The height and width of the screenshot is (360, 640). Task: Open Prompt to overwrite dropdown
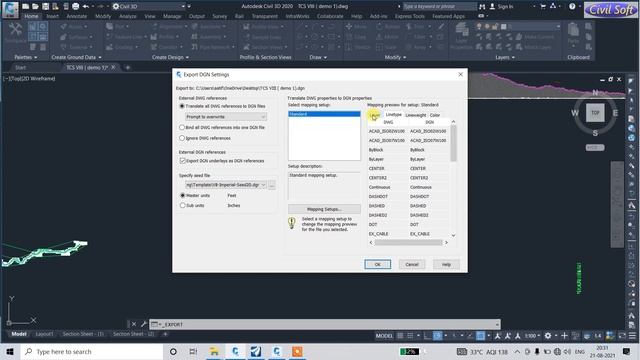coord(226,117)
